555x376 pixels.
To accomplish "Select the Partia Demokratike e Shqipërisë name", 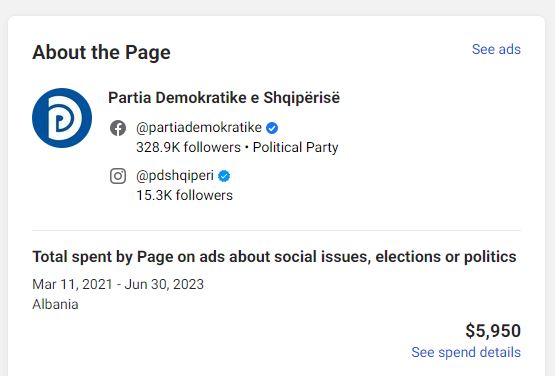I will pyautogui.click(x=224, y=98).
